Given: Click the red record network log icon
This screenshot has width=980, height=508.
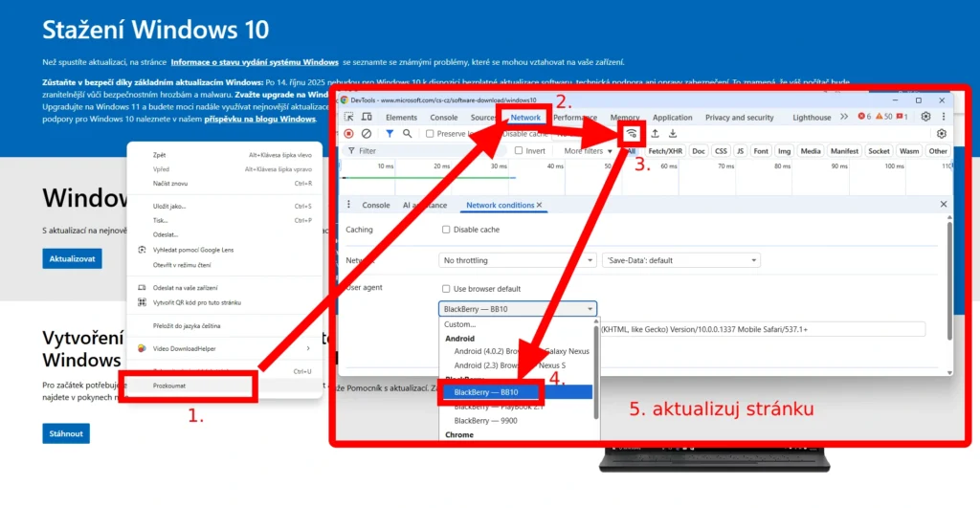Looking at the screenshot, I should 348,133.
